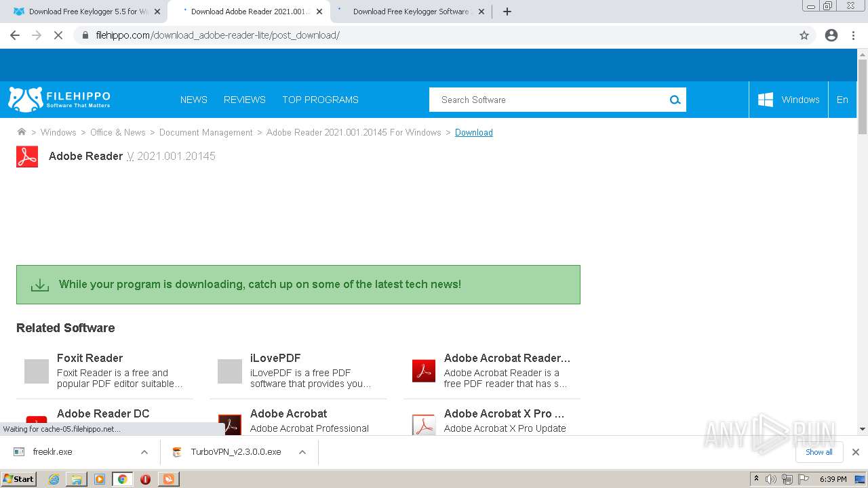Image resolution: width=868 pixels, height=488 pixels.
Task: Click the Foxit Reader placeholder thumbnail
Action: 37,371
